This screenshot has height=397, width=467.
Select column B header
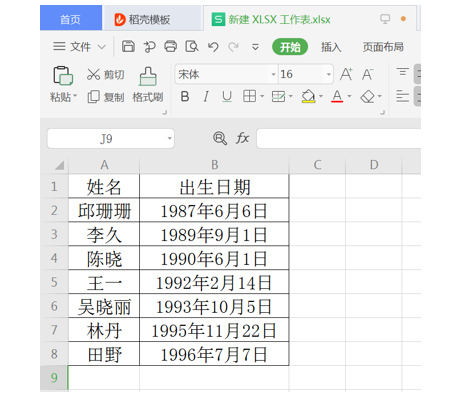[214, 165]
